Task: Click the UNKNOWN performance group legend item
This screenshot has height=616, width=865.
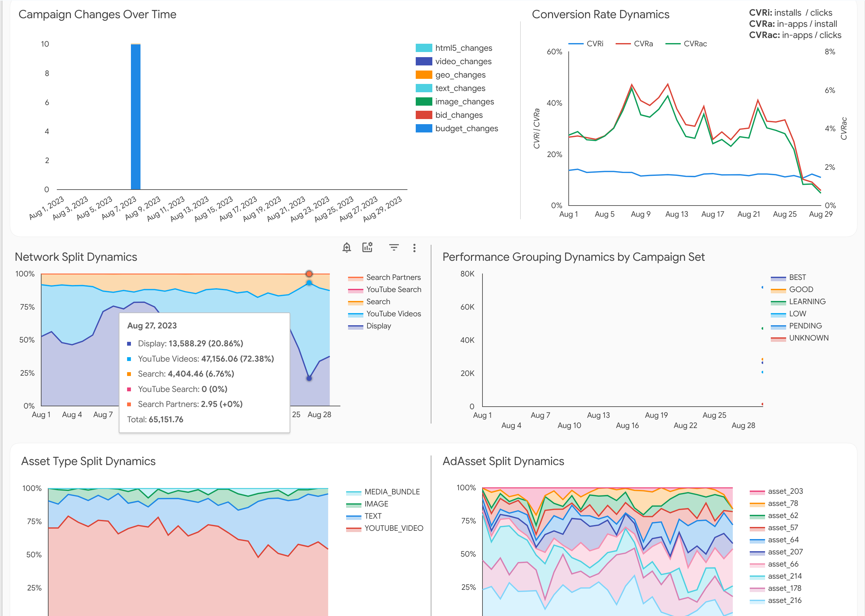Action: [x=808, y=338]
